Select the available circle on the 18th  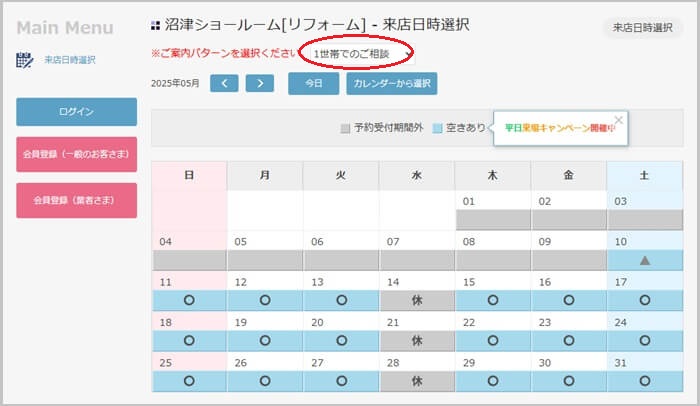point(189,341)
